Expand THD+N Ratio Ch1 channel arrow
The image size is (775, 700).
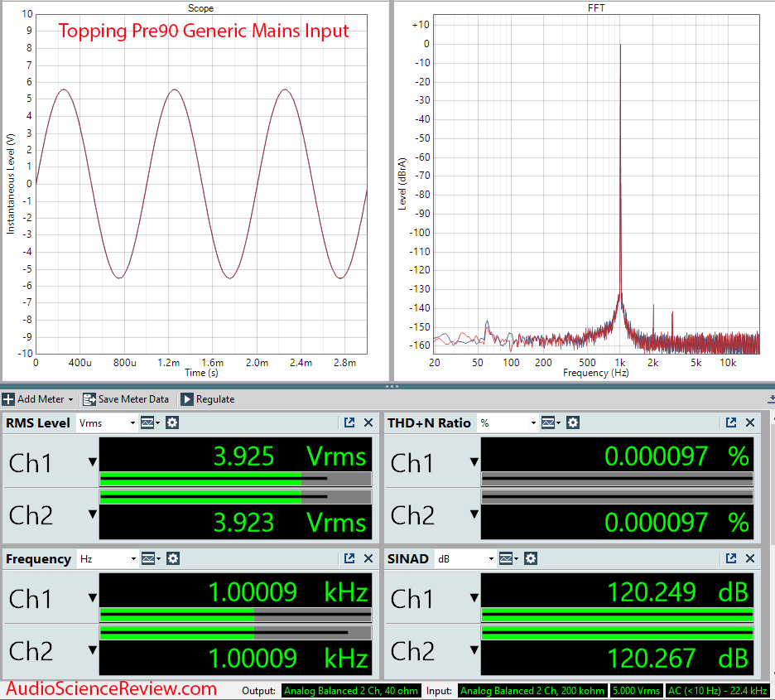tap(474, 462)
